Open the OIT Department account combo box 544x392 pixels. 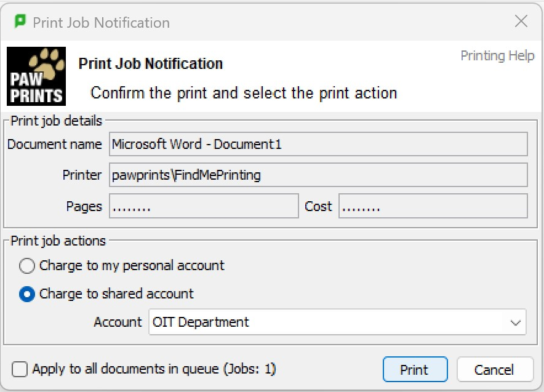[x=337, y=322]
